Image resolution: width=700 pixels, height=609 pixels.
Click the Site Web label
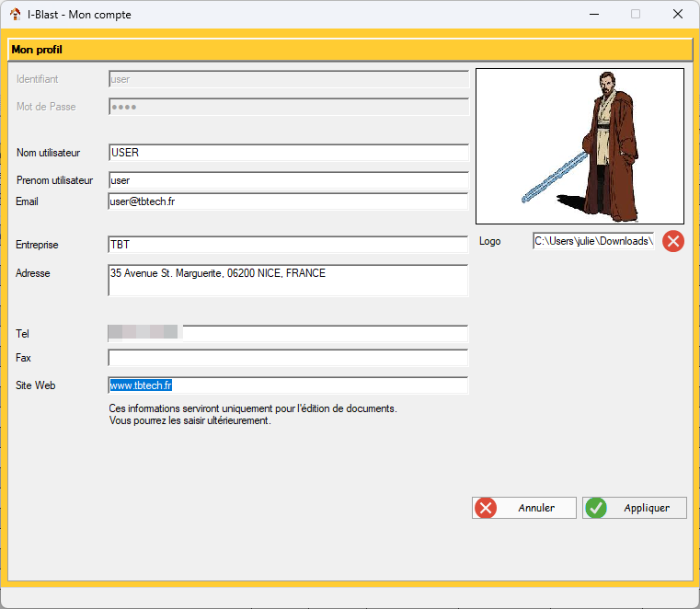[35, 385]
